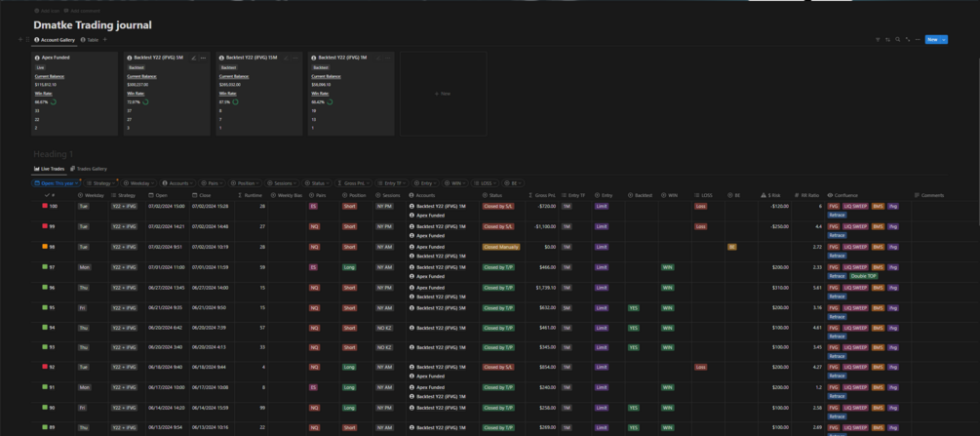Click the page title Dmatke Trading journal
This screenshot has height=436, width=980.
(93, 25)
